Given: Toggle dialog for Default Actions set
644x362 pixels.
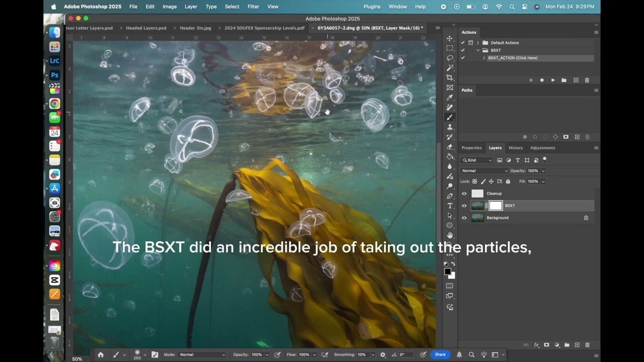Looking at the screenshot, I should tap(470, 43).
